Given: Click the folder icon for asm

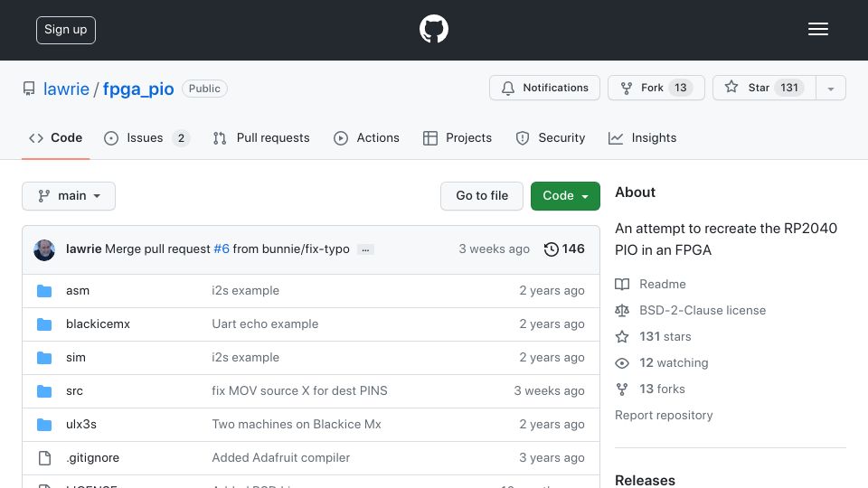Looking at the screenshot, I should pos(44,291).
